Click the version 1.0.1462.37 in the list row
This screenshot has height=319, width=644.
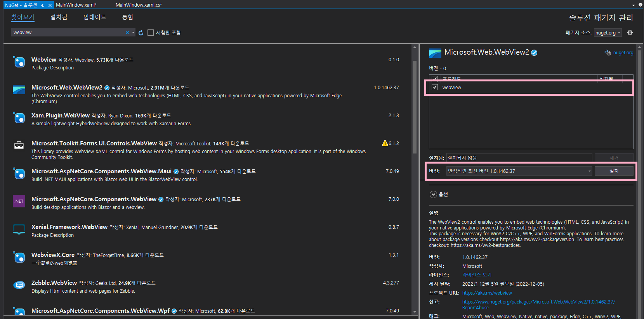click(x=386, y=88)
